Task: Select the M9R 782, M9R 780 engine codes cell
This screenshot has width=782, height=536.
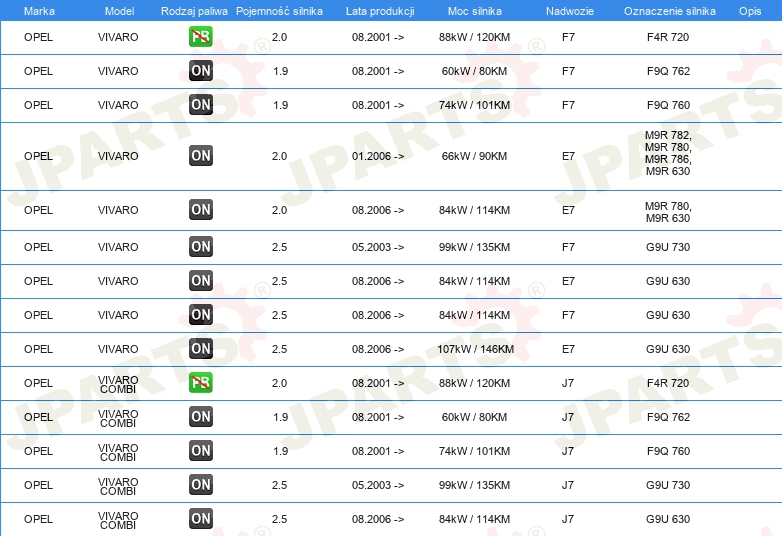Action: click(668, 153)
